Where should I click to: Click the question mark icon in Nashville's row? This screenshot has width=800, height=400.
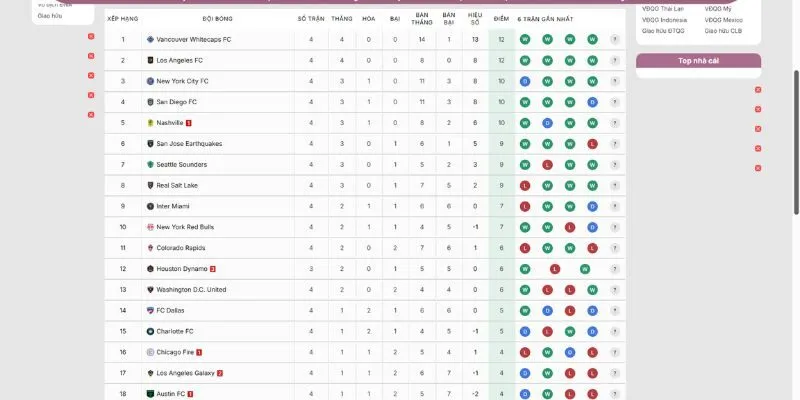[x=614, y=123]
